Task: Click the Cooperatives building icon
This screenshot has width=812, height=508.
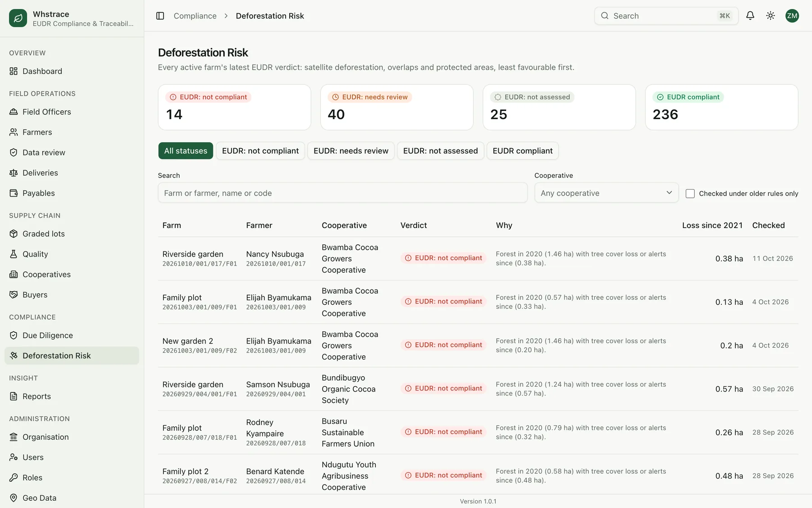Action: pyautogui.click(x=14, y=275)
